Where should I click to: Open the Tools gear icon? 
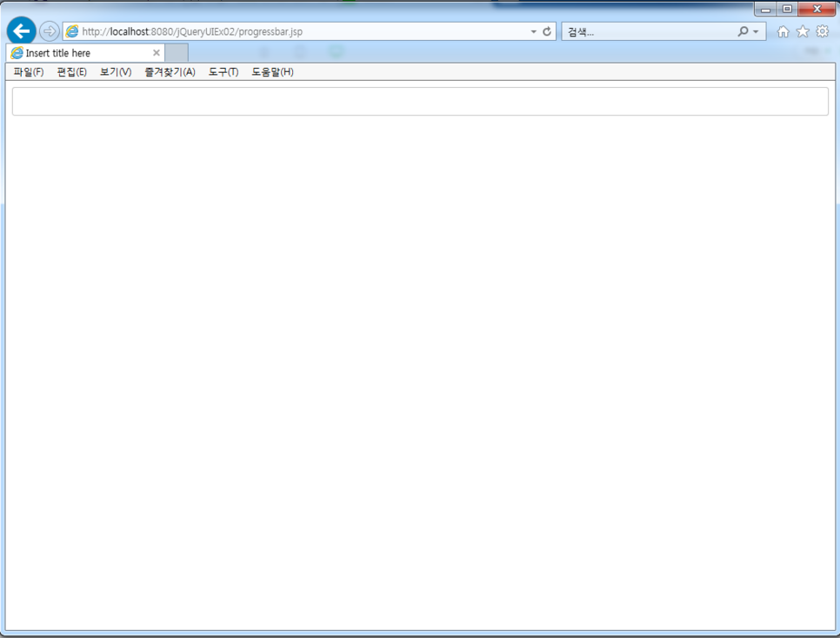point(823,31)
